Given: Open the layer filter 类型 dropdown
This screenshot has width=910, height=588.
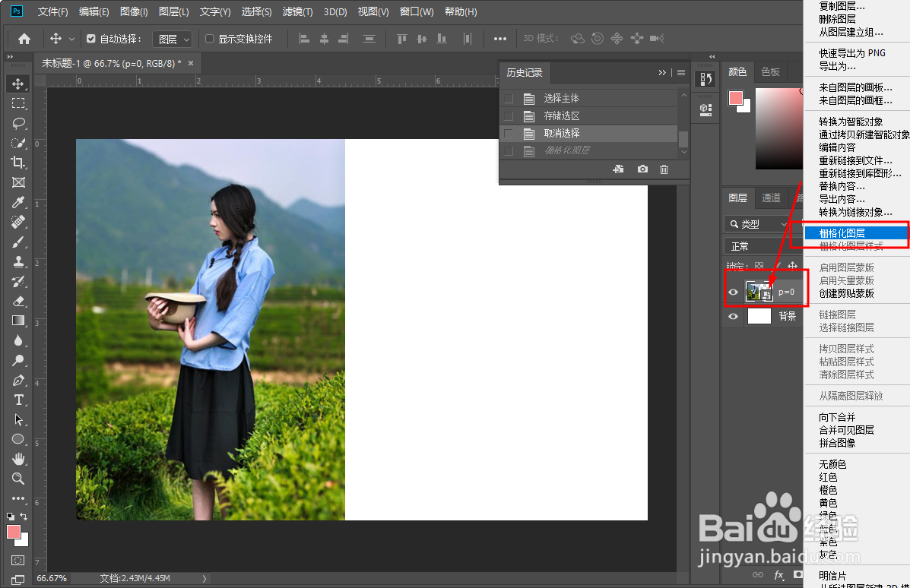Looking at the screenshot, I should [x=756, y=223].
